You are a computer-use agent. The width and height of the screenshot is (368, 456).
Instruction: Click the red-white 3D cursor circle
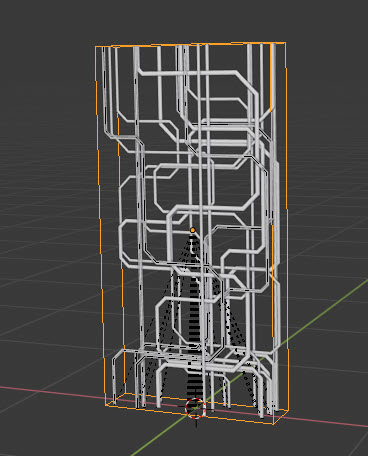click(x=195, y=408)
